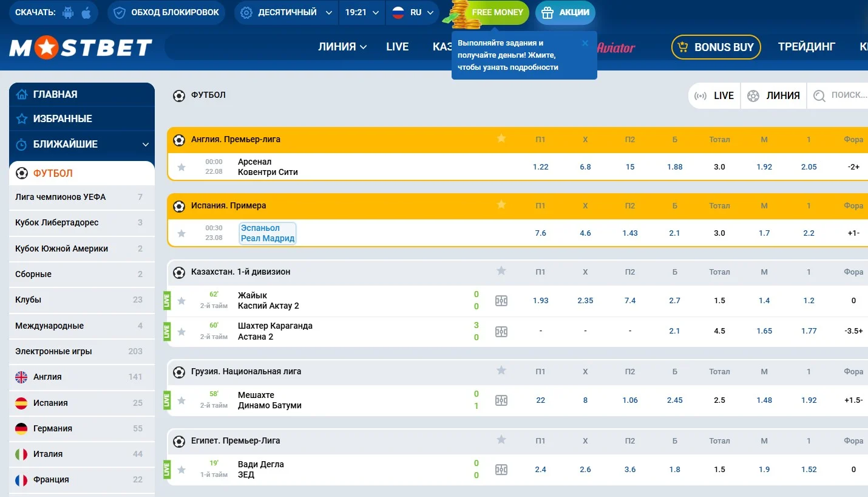
Task: Open Кубок Либертадорес in sidebar
Action: point(82,222)
